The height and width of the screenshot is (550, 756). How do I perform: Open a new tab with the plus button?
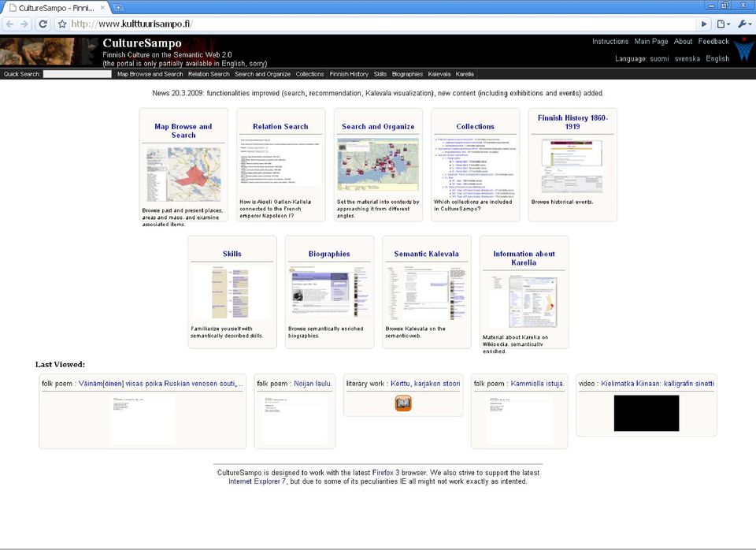tap(119, 8)
